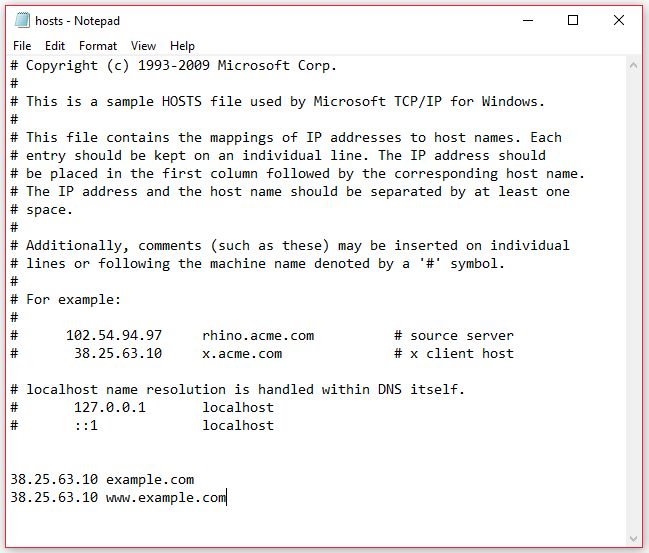
Task: Maximize the hosts Notepad window
Action: click(x=573, y=20)
